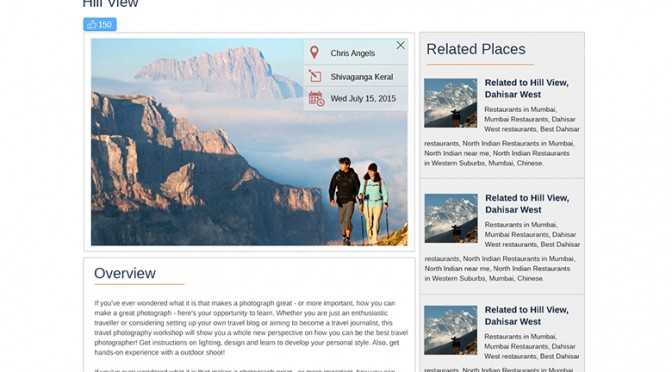The width and height of the screenshot is (672, 372).
Task: Open third 'Related to Hill View, Dahisar West' title
Action: tap(527, 315)
